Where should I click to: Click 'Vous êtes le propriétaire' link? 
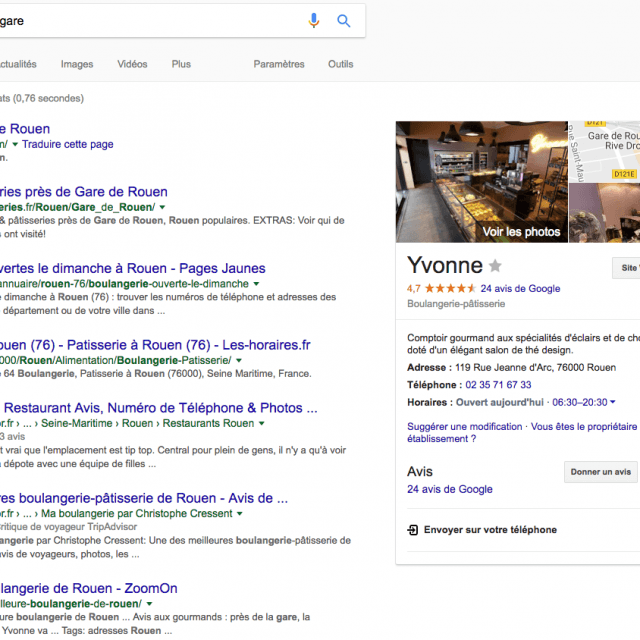click(x=584, y=427)
